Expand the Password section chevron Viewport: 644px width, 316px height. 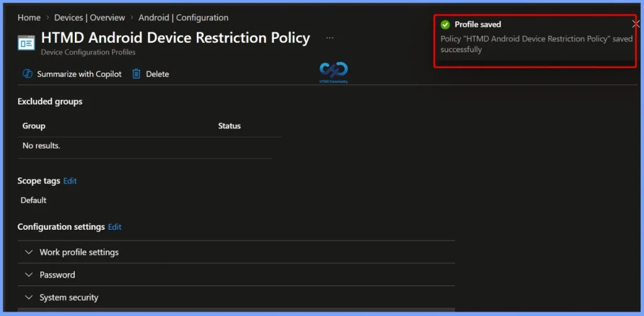pyautogui.click(x=29, y=274)
